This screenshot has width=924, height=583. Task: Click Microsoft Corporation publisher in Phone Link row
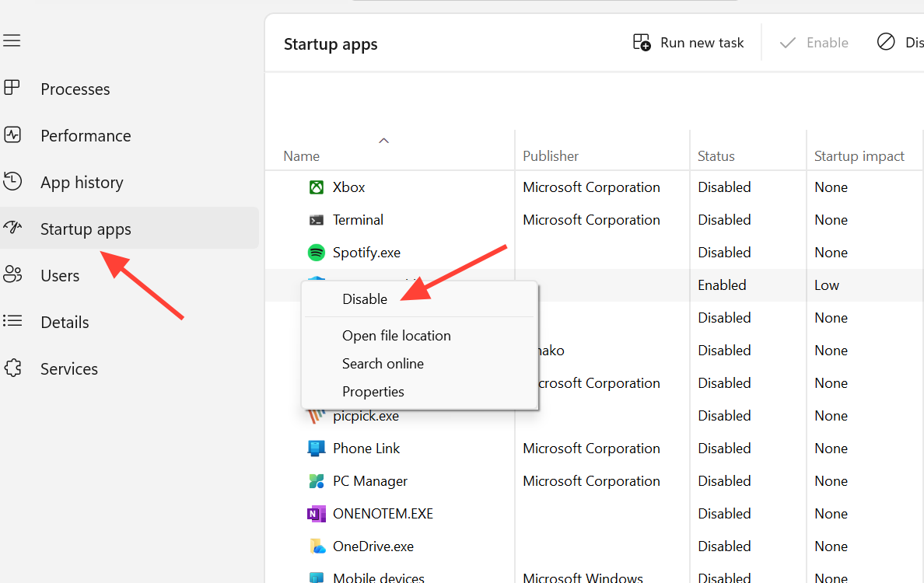(591, 449)
